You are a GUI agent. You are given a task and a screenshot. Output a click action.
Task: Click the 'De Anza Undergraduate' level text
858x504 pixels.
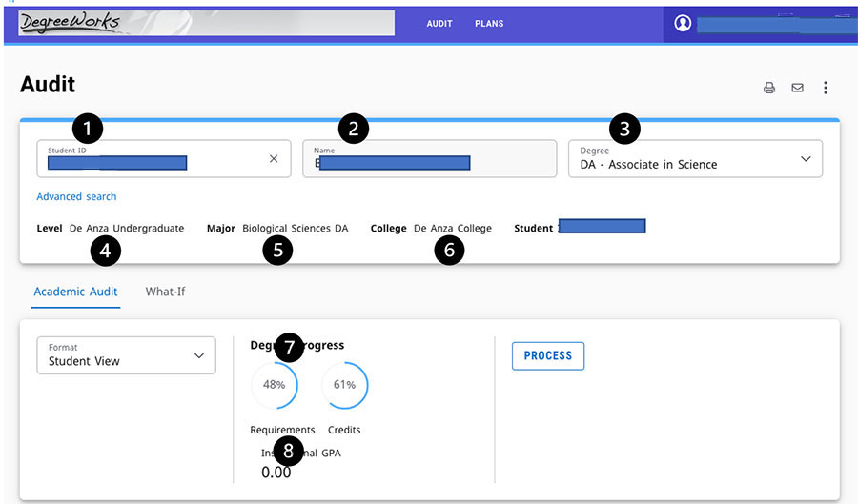click(x=127, y=229)
